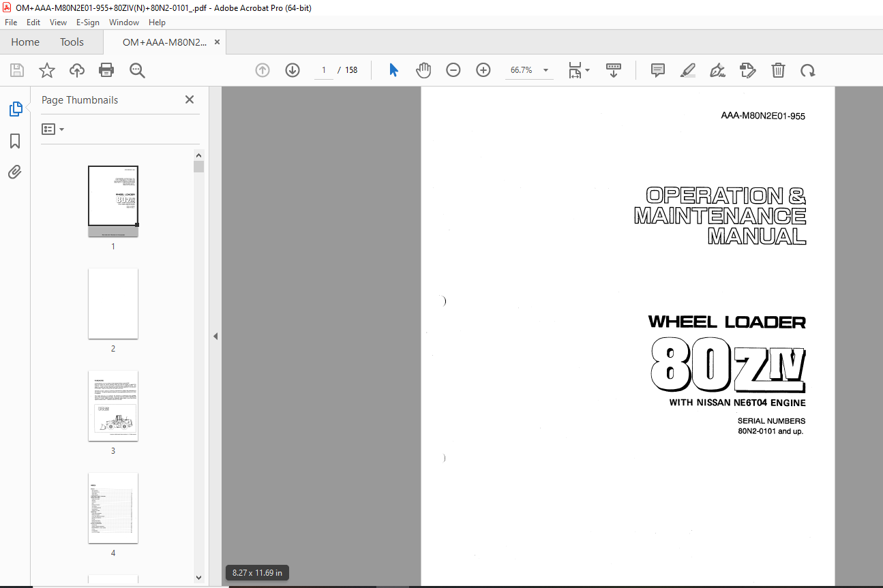Open the View menu
Image resolution: width=883 pixels, height=588 pixels.
coord(58,22)
